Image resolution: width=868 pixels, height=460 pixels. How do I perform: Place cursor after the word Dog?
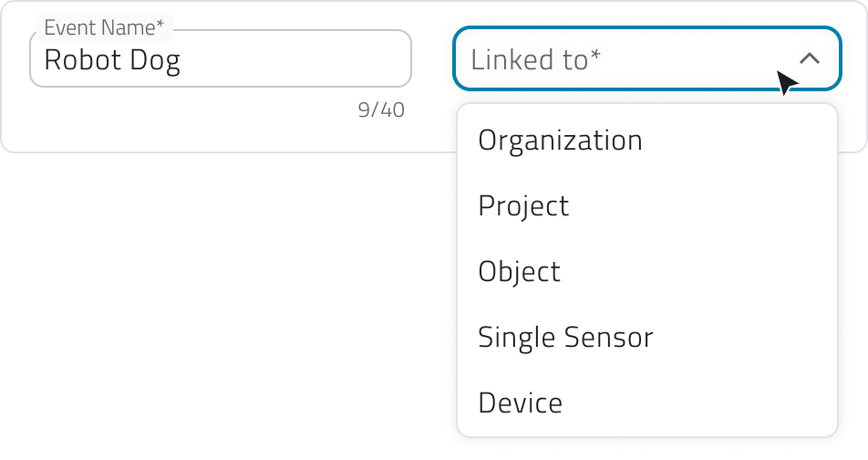click(x=182, y=60)
